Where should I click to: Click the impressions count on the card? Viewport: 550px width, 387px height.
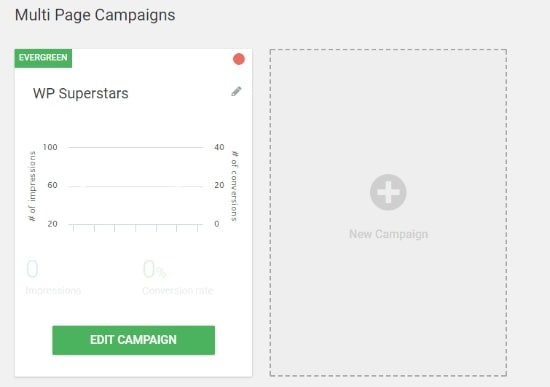[x=32, y=269]
